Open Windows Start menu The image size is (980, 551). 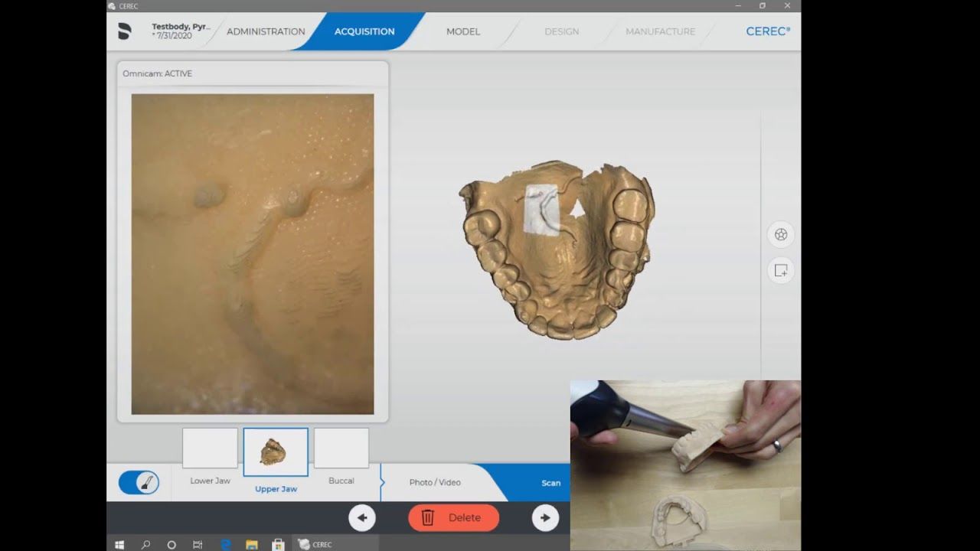[119, 544]
